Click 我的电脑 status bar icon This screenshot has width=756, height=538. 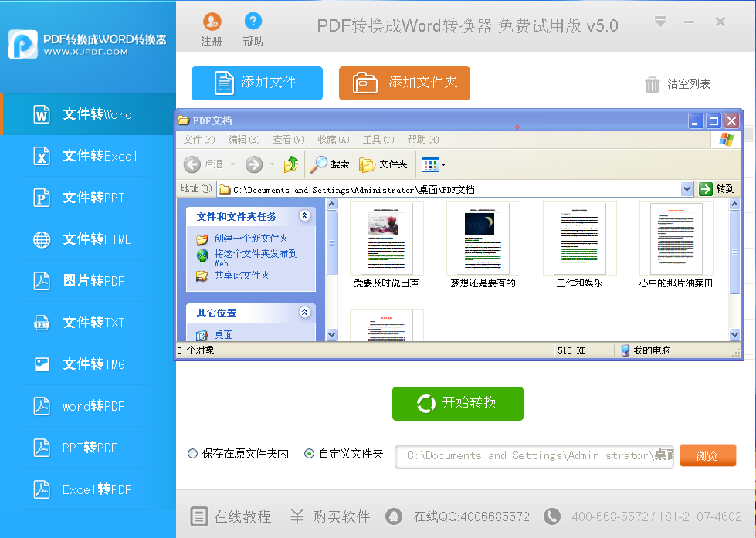coord(625,350)
